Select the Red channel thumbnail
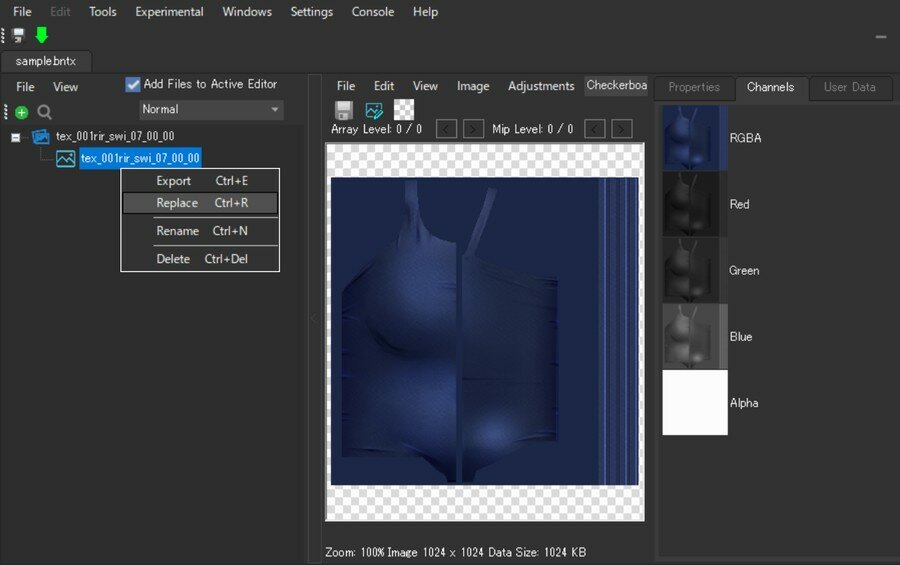Image resolution: width=900 pixels, height=565 pixels. [x=695, y=204]
